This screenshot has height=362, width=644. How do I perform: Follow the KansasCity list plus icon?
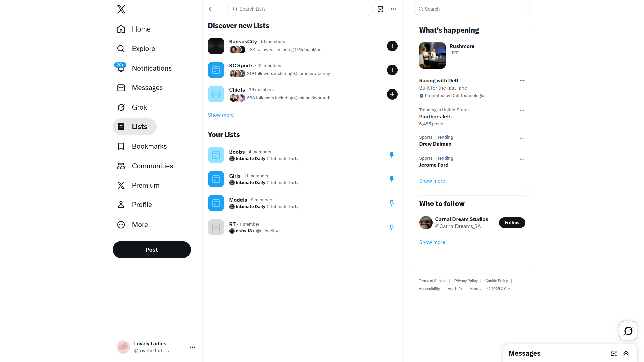[392, 46]
